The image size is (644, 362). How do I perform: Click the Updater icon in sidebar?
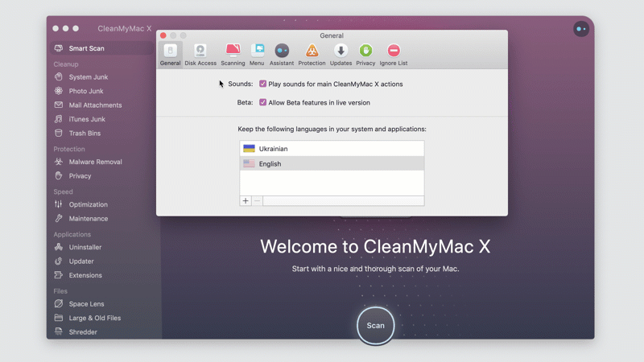coord(59,261)
